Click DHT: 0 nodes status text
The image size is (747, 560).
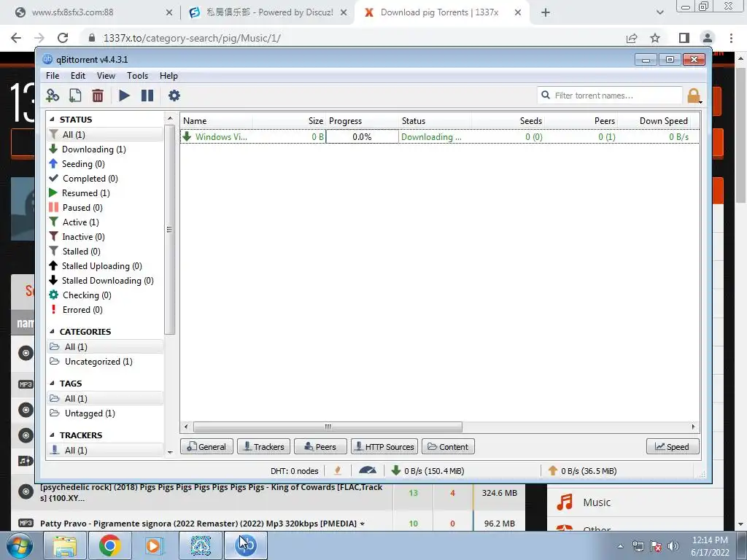pyautogui.click(x=295, y=471)
